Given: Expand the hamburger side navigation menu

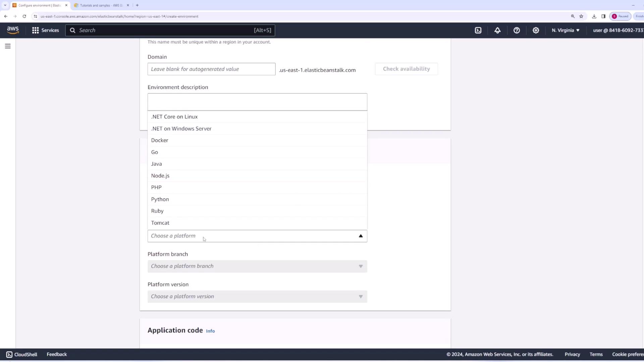Looking at the screenshot, I should click(x=8, y=46).
